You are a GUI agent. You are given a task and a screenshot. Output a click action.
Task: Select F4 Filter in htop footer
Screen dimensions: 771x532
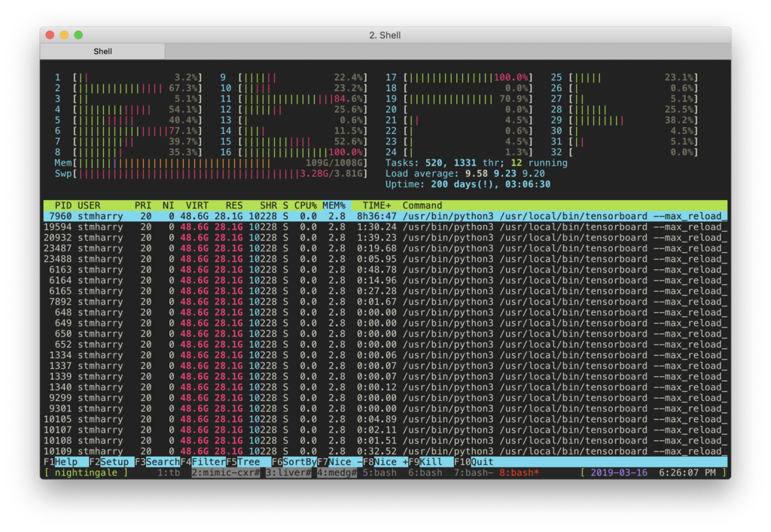[x=203, y=462]
